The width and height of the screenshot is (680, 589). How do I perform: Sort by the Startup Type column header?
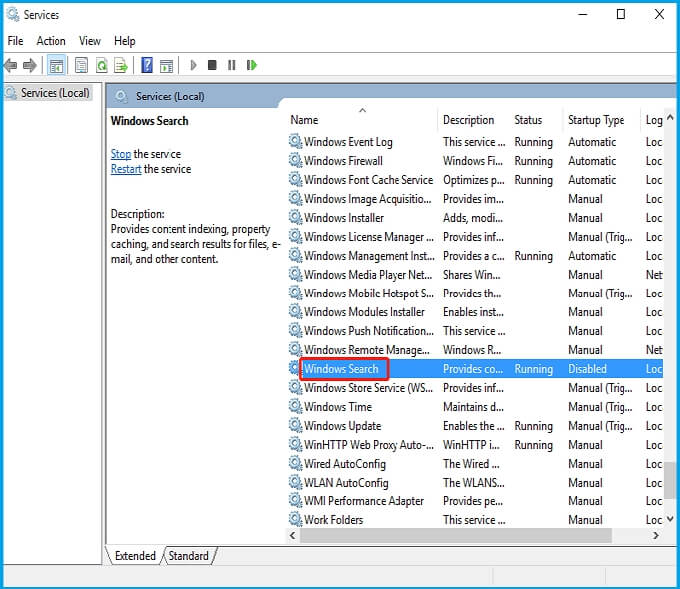(x=596, y=120)
